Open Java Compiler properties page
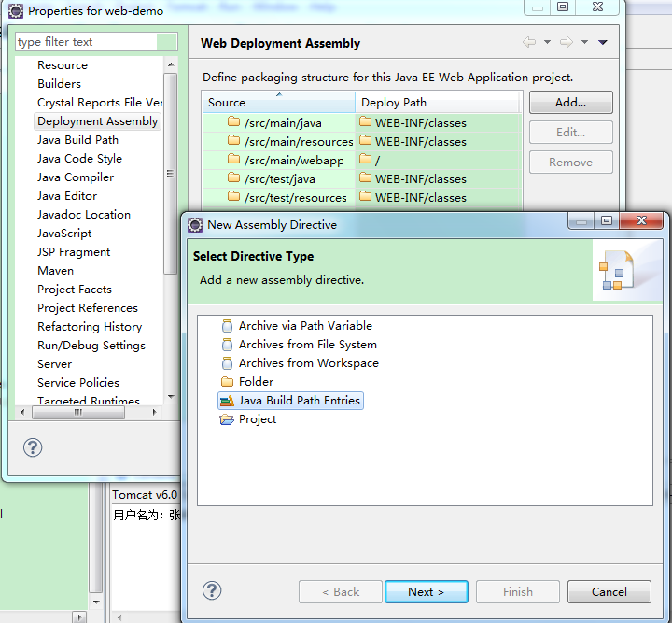This screenshot has height=623, width=672. pyautogui.click(x=76, y=177)
